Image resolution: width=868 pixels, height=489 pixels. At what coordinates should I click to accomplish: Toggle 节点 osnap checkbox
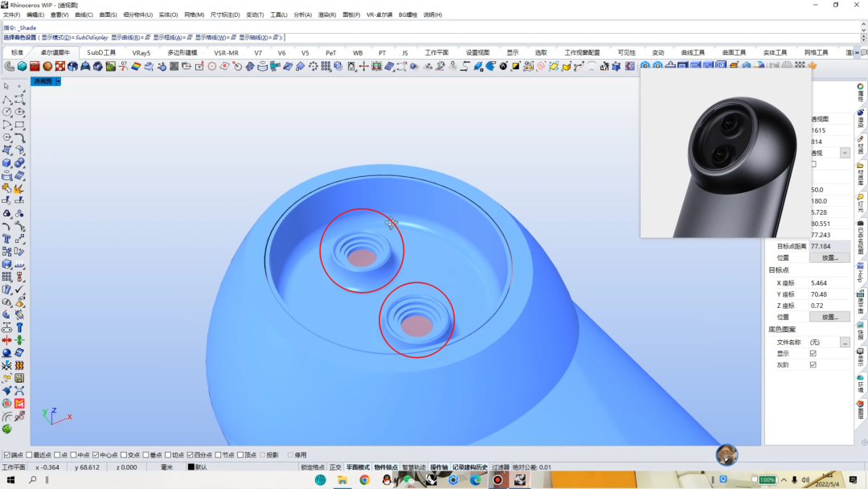click(218, 454)
